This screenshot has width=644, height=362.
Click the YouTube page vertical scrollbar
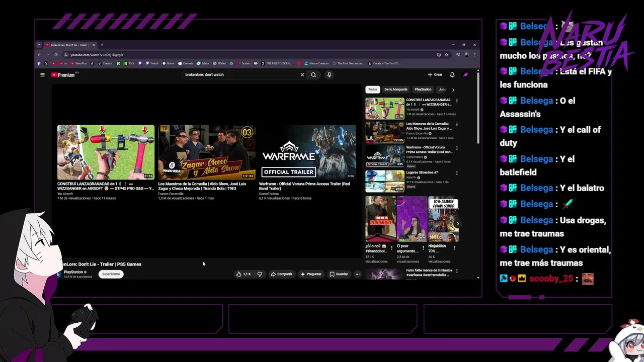pyautogui.click(x=478, y=108)
